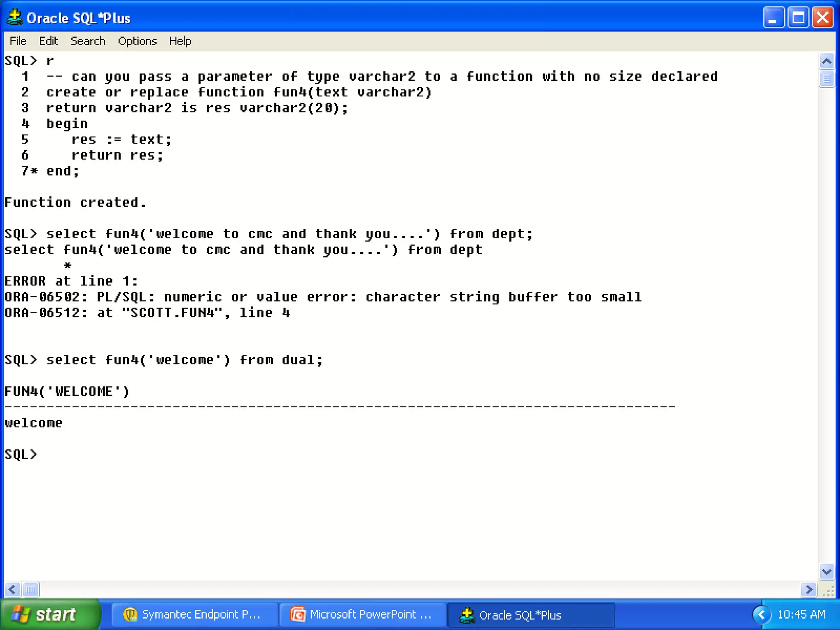Click the vertical scrollbar down arrow
This screenshot has height=630, width=840.
click(x=826, y=571)
